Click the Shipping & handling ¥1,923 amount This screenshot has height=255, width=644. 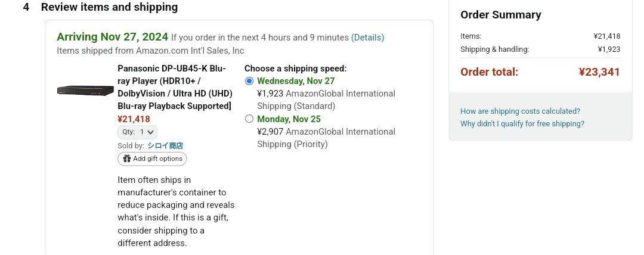(x=609, y=49)
